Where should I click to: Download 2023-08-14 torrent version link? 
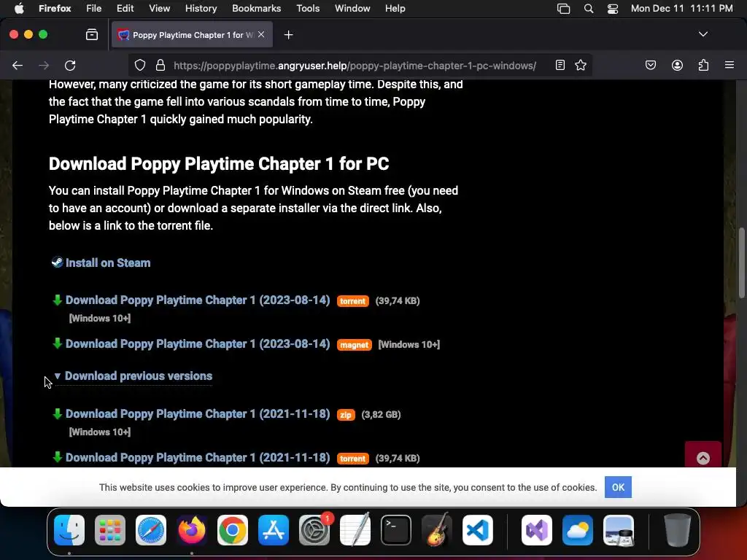tap(198, 300)
